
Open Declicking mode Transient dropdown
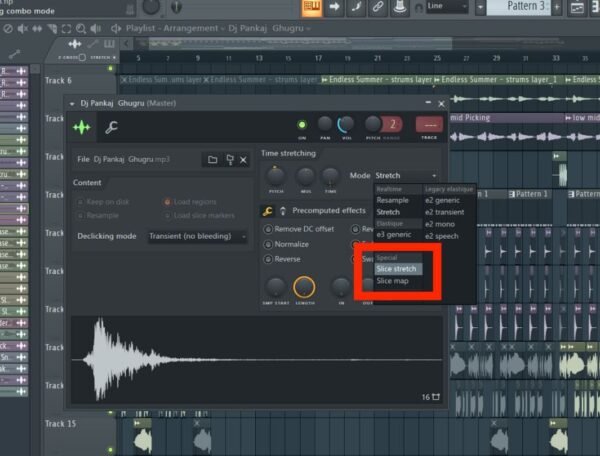point(197,236)
